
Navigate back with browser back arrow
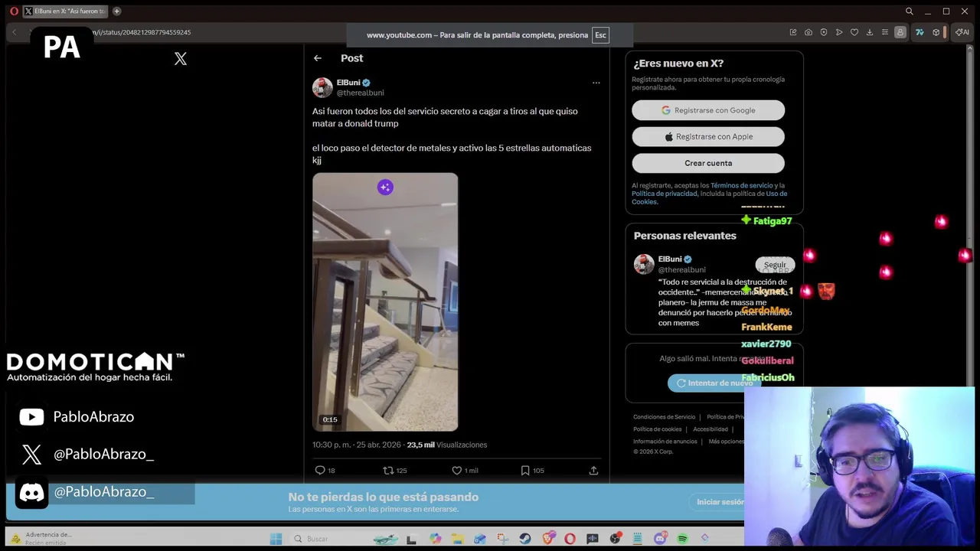(x=14, y=32)
